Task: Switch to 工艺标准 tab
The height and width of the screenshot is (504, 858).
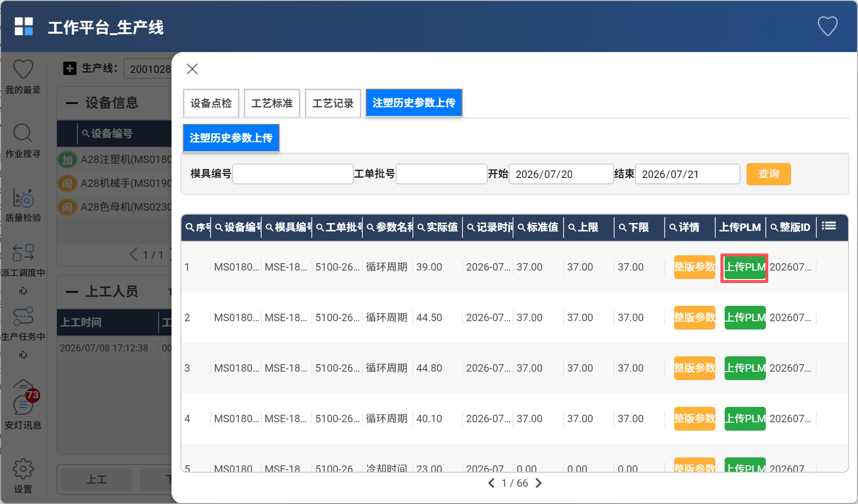Action: 272,103
